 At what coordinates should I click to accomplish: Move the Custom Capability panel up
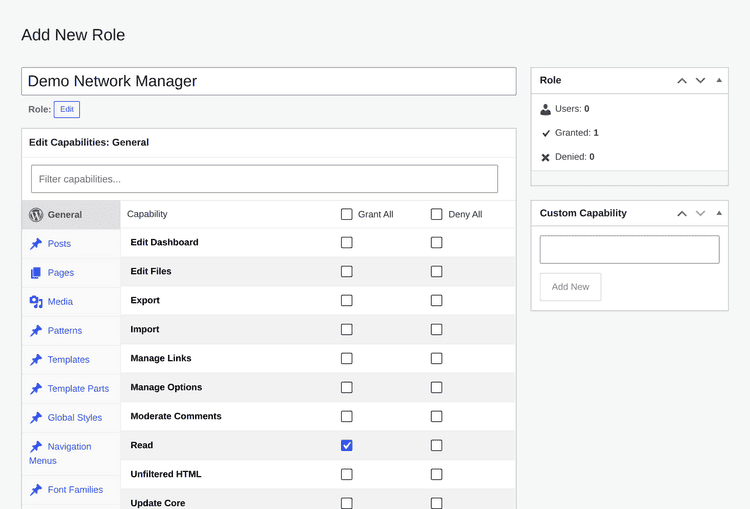682,213
